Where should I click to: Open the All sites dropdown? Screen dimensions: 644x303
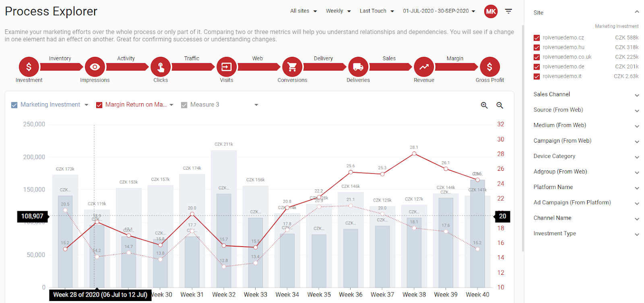click(x=303, y=11)
